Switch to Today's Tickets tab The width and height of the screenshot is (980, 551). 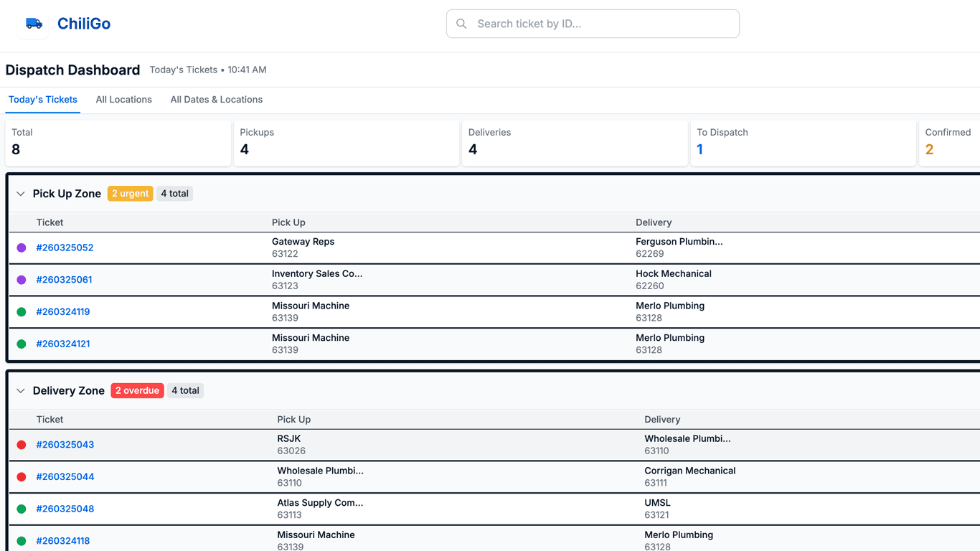pos(43,100)
